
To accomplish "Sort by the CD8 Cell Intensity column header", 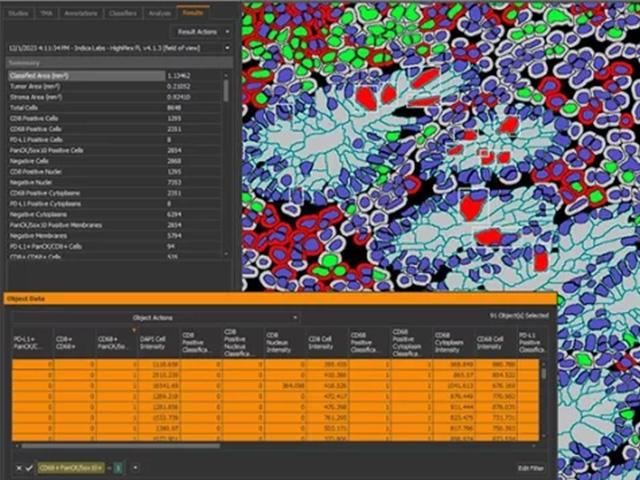I will 327,343.
